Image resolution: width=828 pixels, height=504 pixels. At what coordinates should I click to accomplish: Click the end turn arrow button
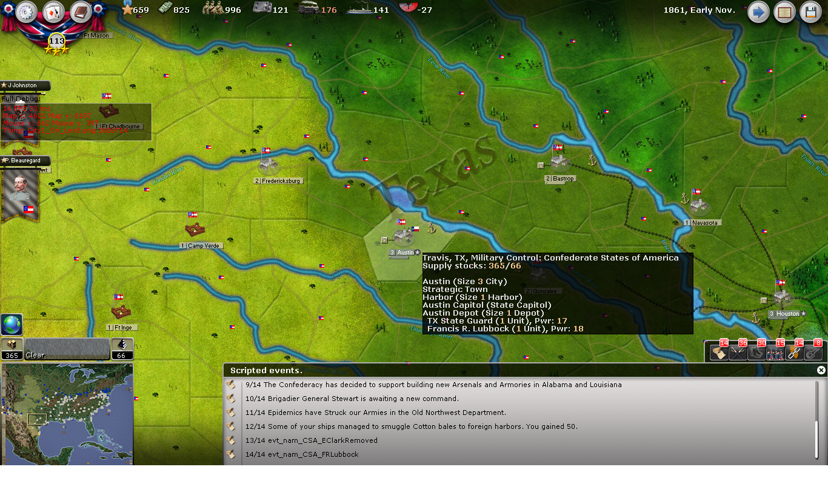click(758, 12)
